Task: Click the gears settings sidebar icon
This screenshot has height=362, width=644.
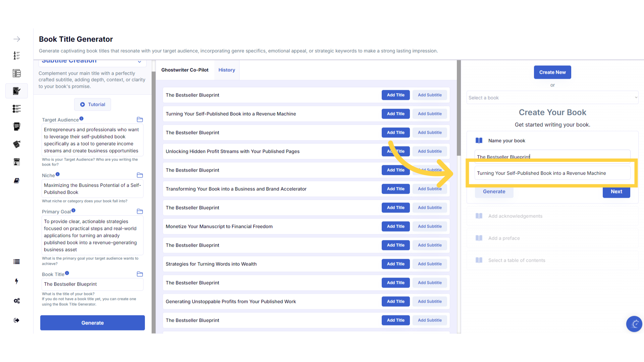Action: (16, 301)
